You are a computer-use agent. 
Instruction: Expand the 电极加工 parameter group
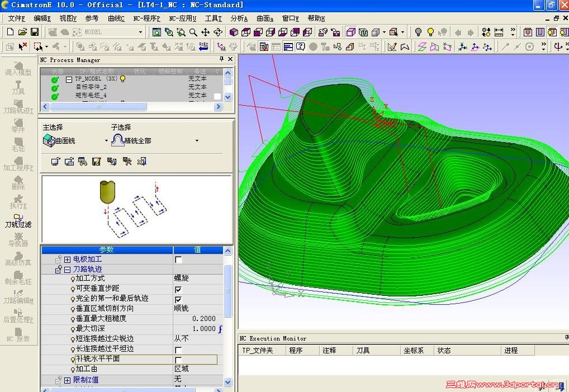pyautogui.click(x=67, y=259)
